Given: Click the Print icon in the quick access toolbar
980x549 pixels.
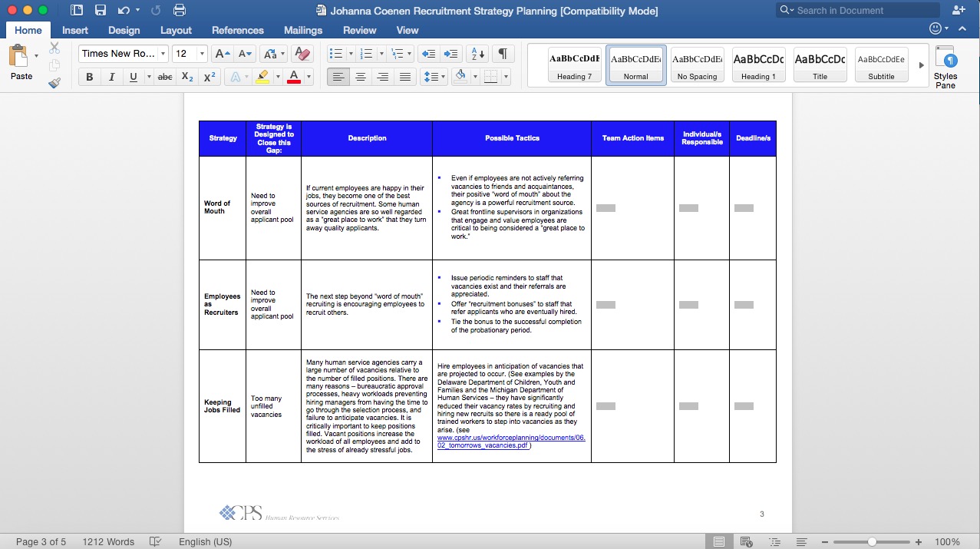Looking at the screenshot, I should pos(180,11).
